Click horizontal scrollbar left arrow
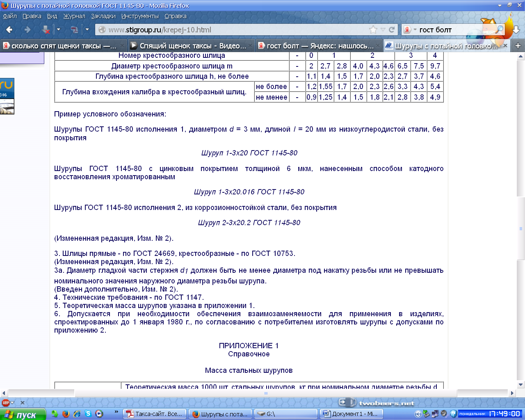The width and height of the screenshot is (525, 420). 4,393
